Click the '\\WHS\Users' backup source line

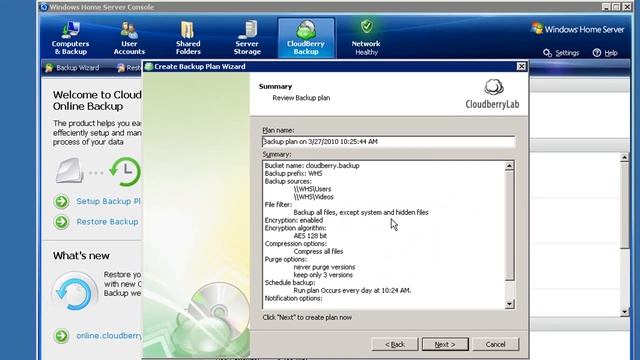coord(312,189)
